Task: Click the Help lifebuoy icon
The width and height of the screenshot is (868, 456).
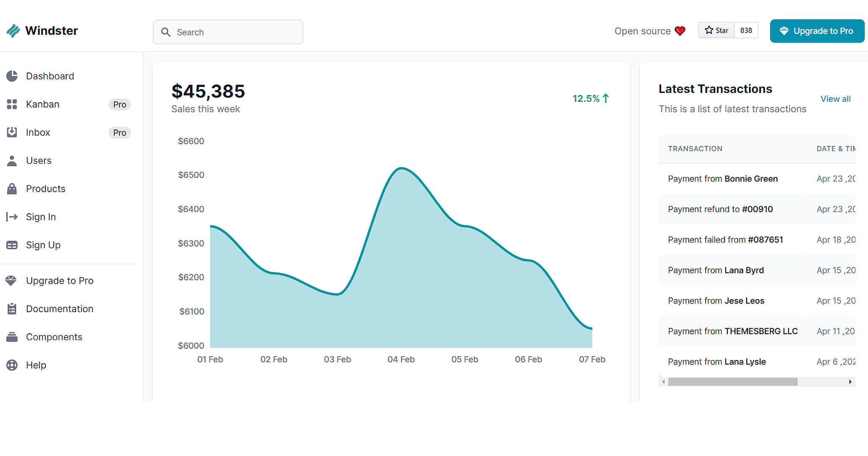Action: click(12, 365)
